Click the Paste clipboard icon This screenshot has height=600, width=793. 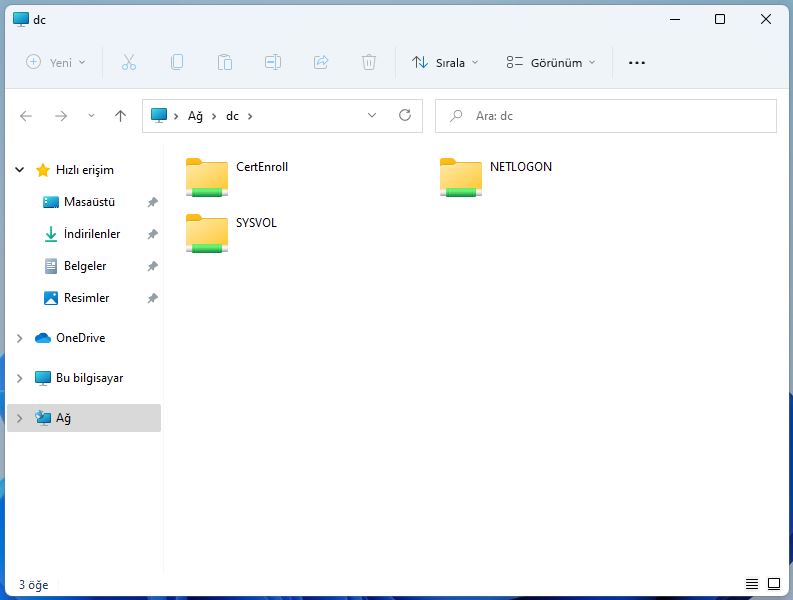point(225,62)
